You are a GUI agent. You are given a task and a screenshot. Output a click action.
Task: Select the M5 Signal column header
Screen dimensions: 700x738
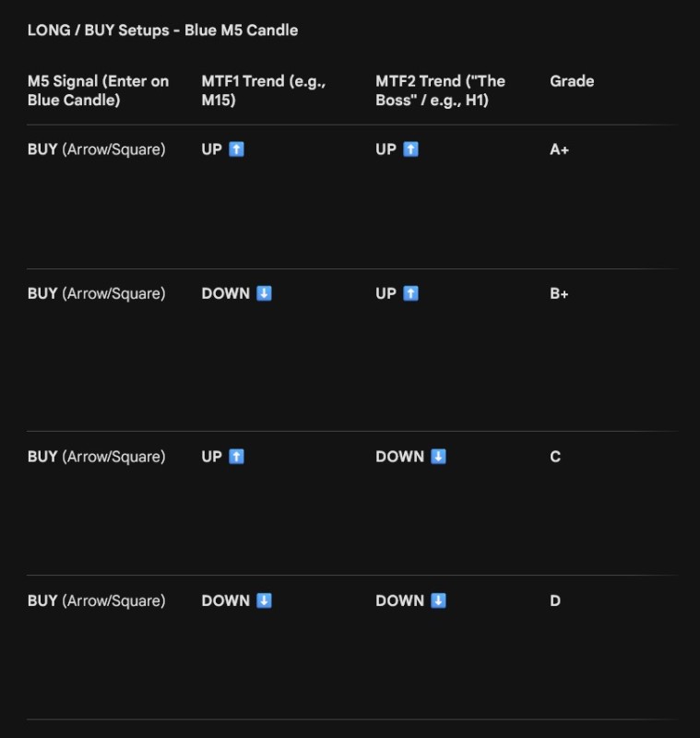tap(98, 90)
